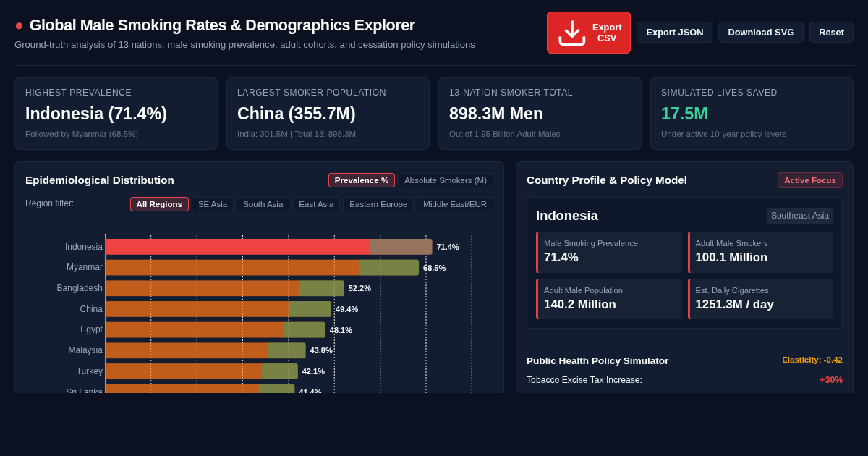Download the chart as SVG
This screenshot has width=868, height=456.
761,33
